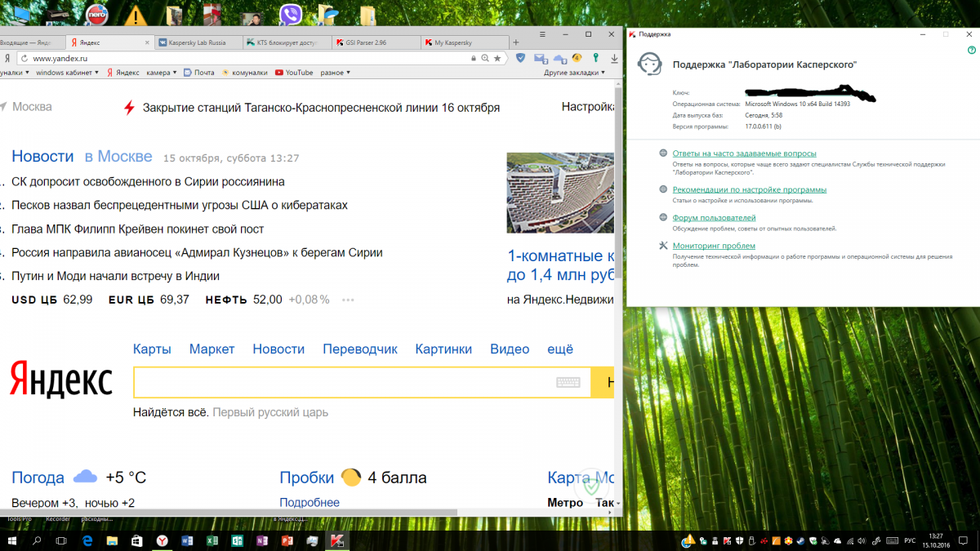
Task: Expand 'Другие закладки' bookmarks dropdown
Action: pyautogui.click(x=575, y=73)
